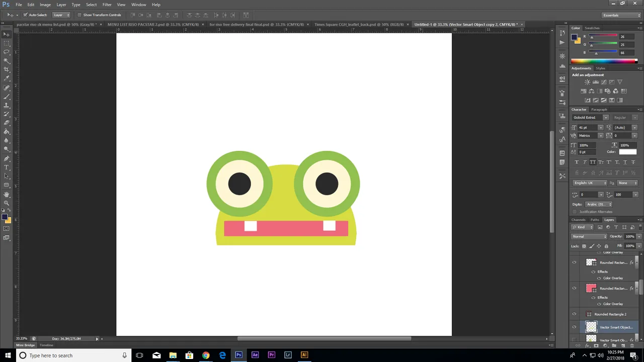The height and width of the screenshot is (362, 644).
Task: Open the History panel icon
Action: (x=562, y=33)
